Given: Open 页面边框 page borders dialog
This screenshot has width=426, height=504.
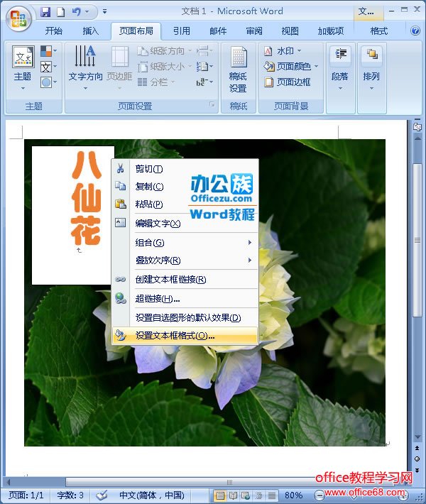Looking at the screenshot, I should click(287, 82).
